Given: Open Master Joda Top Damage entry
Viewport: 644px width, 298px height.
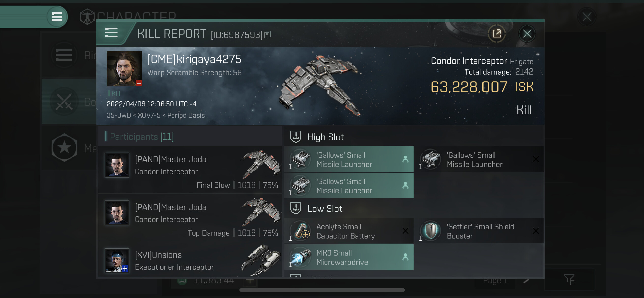Looking at the screenshot, I should [x=190, y=218].
